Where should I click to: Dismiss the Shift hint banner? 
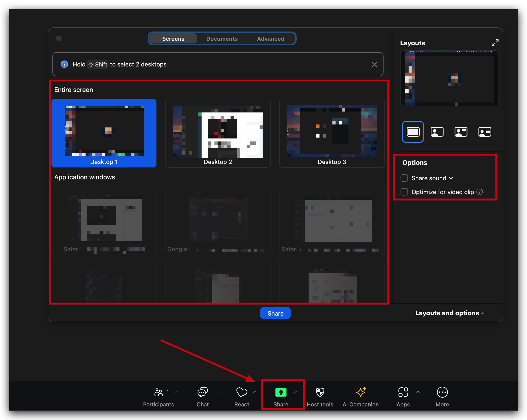pyautogui.click(x=374, y=64)
